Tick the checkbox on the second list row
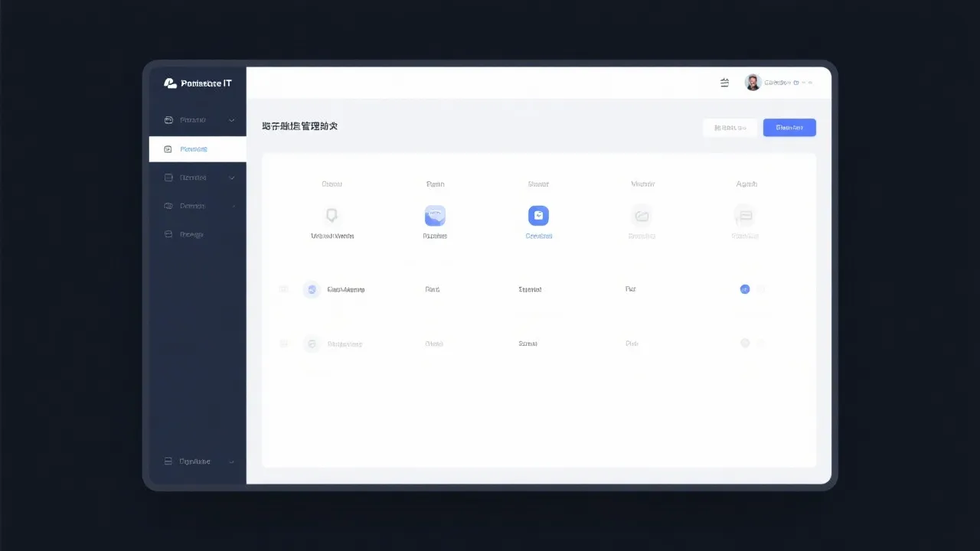Image resolution: width=980 pixels, height=551 pixels. pos(283,344)
